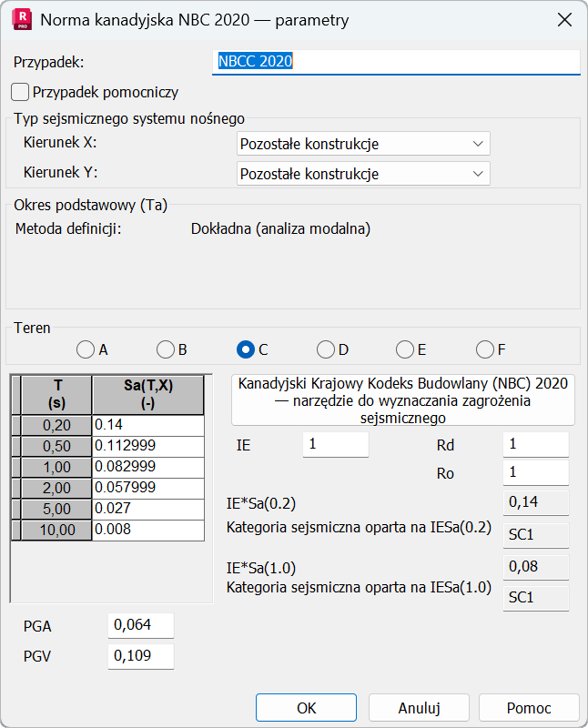Click the IE factor input field
This screenshot has height=728, width=588.
[x=336, y=444]
